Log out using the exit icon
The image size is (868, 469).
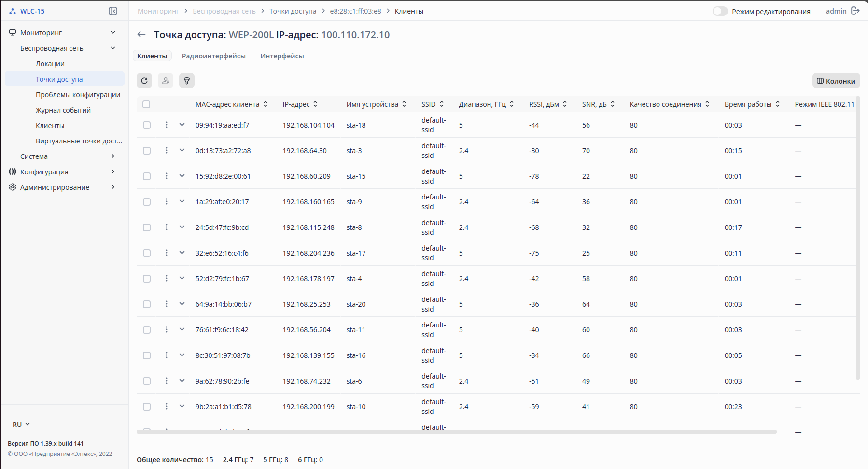pos(855,11)
